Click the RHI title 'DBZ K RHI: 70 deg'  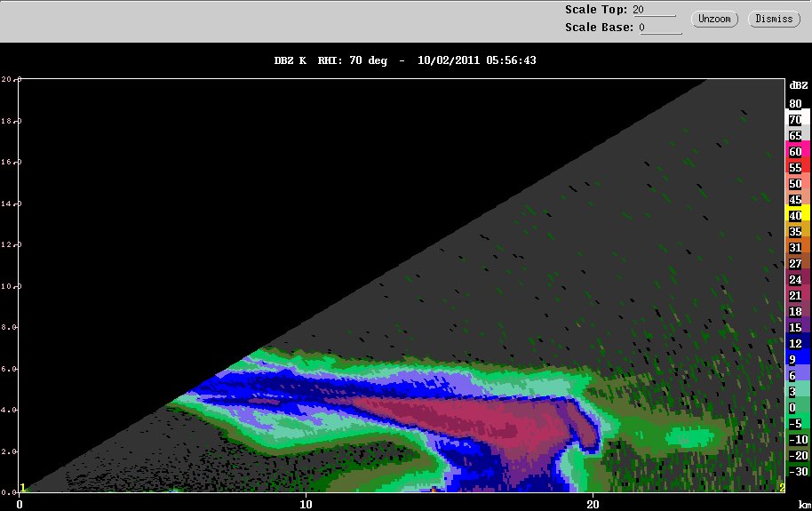tap(330, 60)
